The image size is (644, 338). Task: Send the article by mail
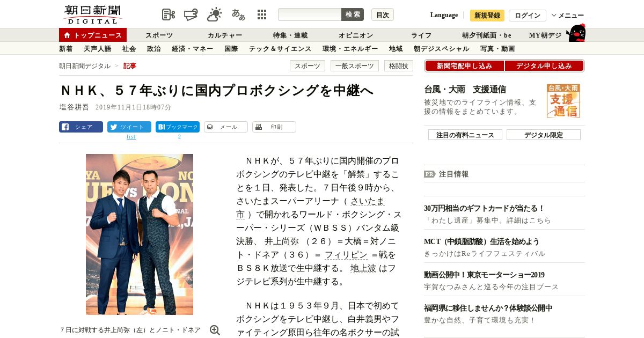point(226,127)
